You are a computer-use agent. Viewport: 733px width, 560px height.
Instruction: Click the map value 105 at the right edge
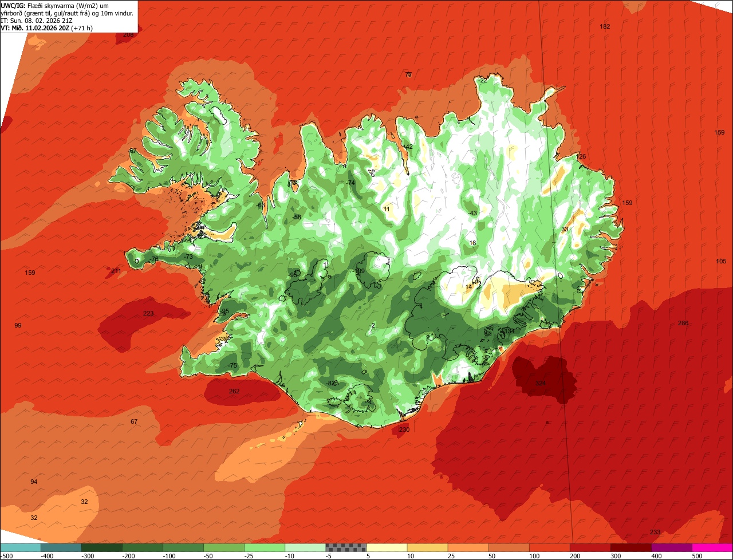click(721, 262)
